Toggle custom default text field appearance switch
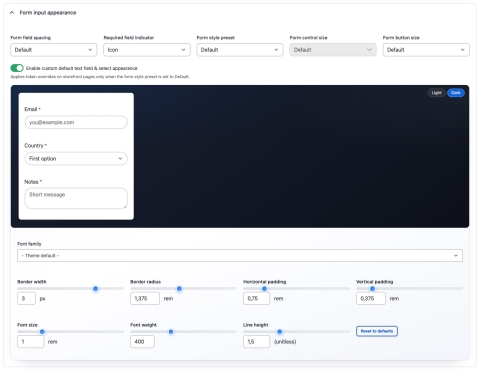The image size is (480, 370). [x=17, y=68]
